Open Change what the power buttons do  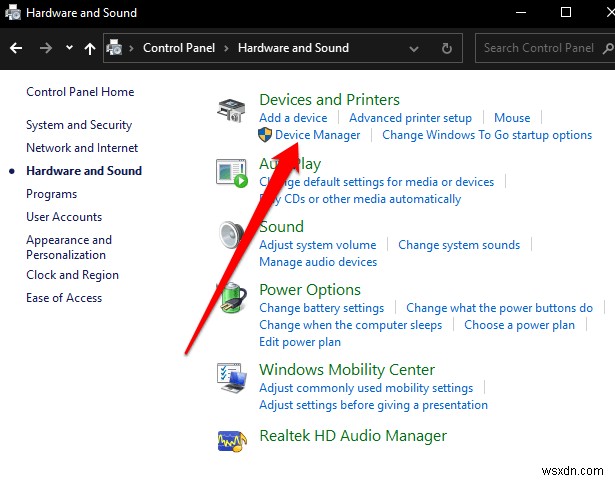(x=499, y=308)
